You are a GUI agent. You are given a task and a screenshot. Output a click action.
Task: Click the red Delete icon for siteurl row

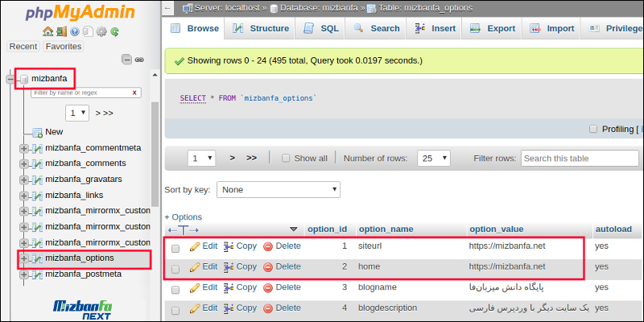coord(268,246)
